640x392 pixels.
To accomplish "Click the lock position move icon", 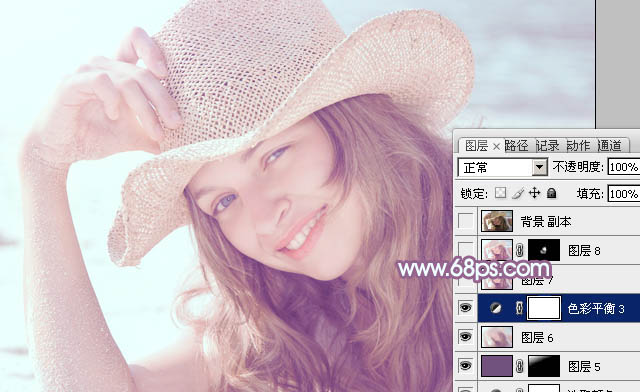I will (x=535, y=193).
